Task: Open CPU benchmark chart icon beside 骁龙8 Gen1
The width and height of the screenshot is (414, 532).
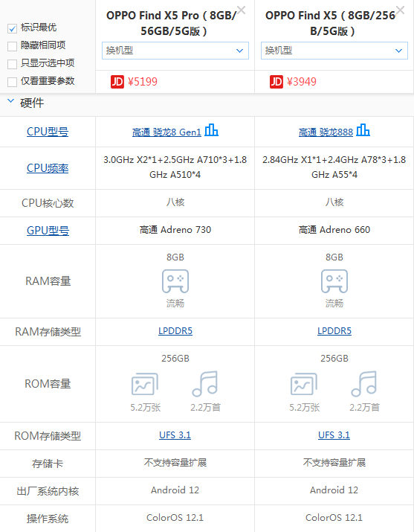Action: [x=211, y=130]
